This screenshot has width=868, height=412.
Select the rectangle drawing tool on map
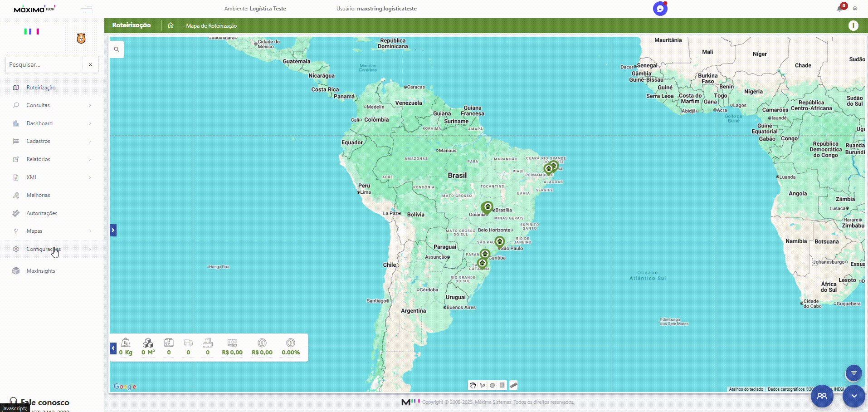(502, 385)
